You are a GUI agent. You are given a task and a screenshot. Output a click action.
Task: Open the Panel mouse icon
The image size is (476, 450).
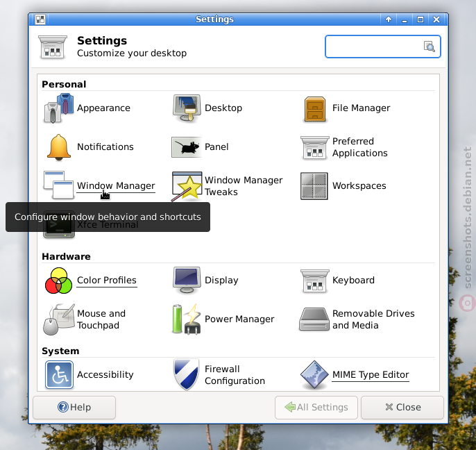click(x=187, y=147)
